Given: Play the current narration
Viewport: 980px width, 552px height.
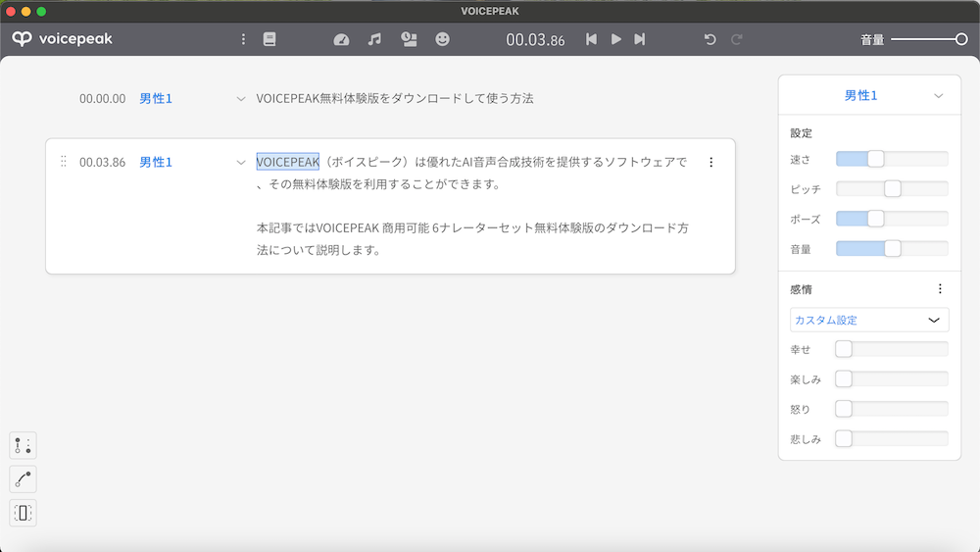Looking at the screenshot, I should [615, 39].
